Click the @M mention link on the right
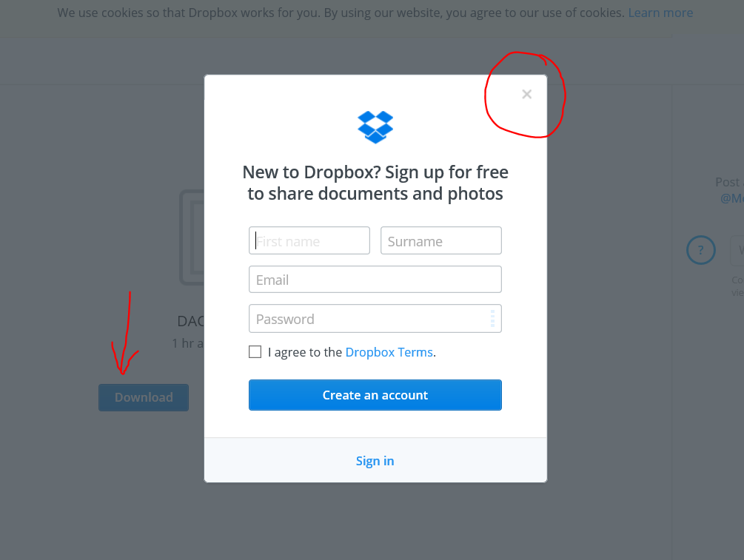The height and width of the screenshot is (560, 744). [731, 198]
